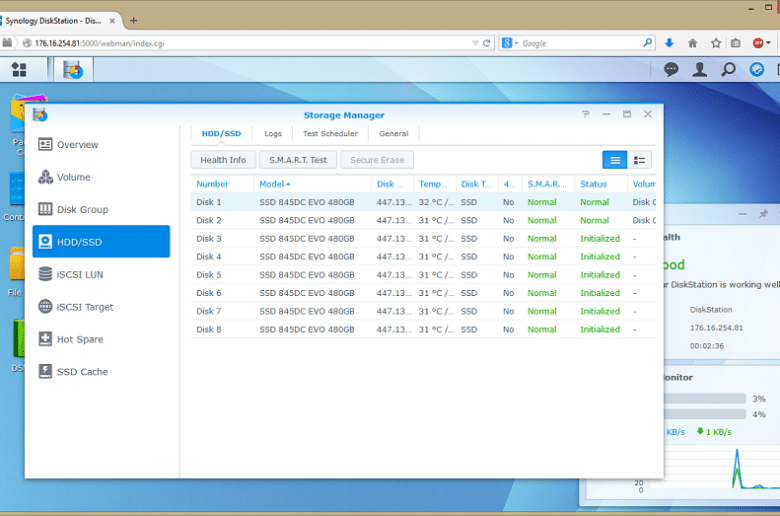
Task: Click browser home icon
Action: (x=692, y=43)
